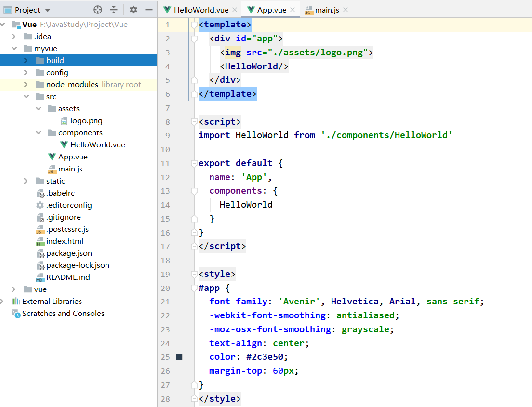Select the myvue folder
The width and height of the screenshot is (532, 407).
click(40, 49)
